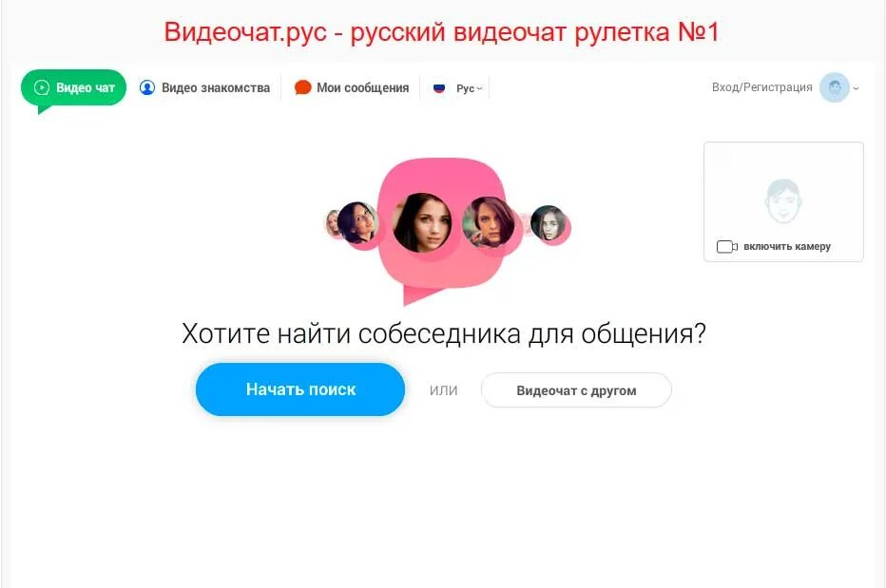Click the Начать поиск button
Screen dimensions: 886x588
(300, 389)
